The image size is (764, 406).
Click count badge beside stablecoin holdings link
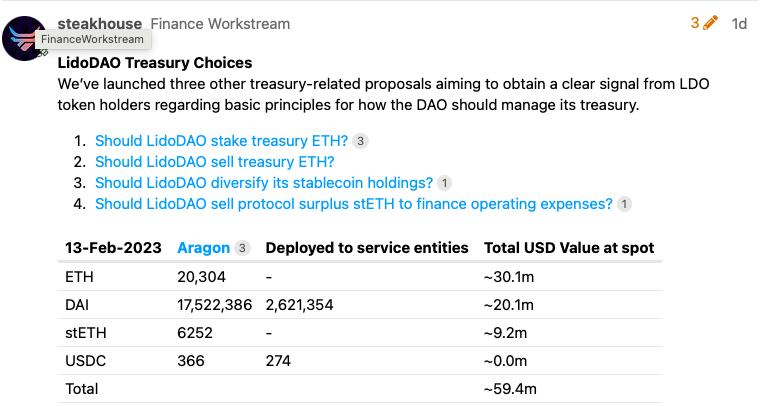click(444, 183)
